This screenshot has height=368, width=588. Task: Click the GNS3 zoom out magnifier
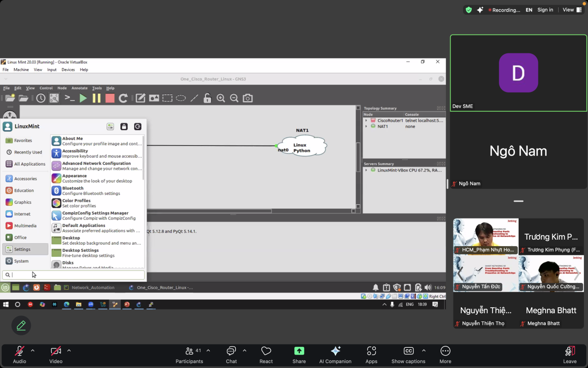pos(234,98)
